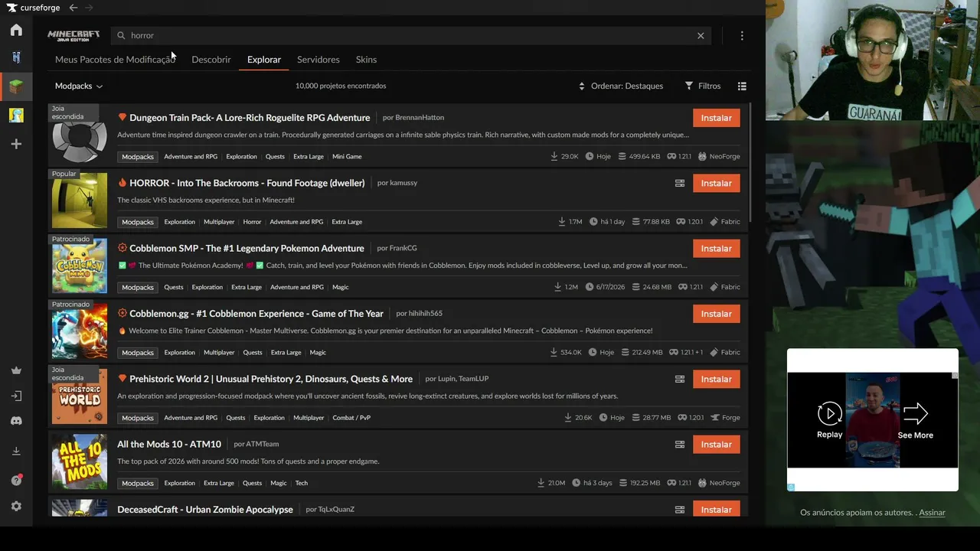Open the premium crown icon
Viewport: 980px width, 551px height.
(x=16, y=370)
